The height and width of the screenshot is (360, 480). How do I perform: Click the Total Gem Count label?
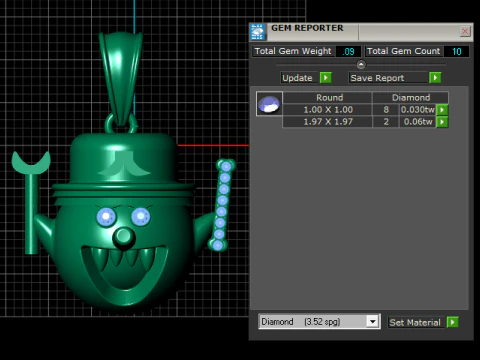click(404, 51)
